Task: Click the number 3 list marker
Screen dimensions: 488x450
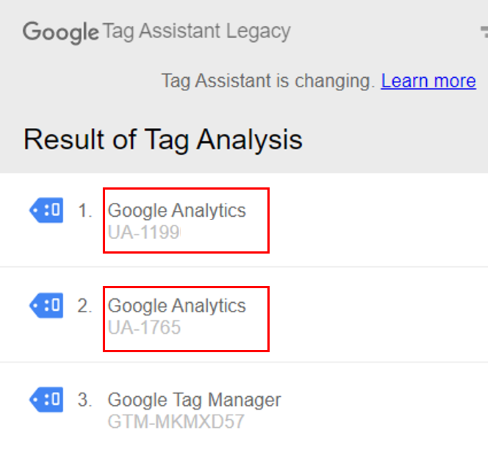Action: (x=85, y=400)
